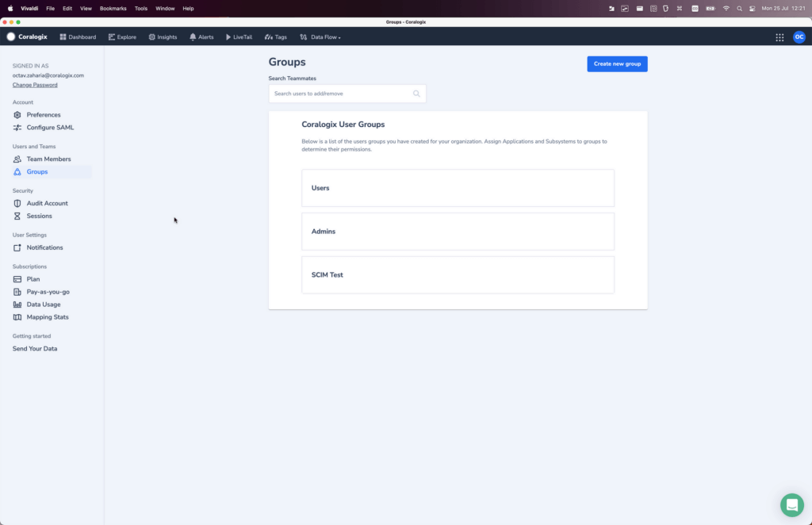
Task: Open Audit Account shield icon
Action: click(17, 204)
